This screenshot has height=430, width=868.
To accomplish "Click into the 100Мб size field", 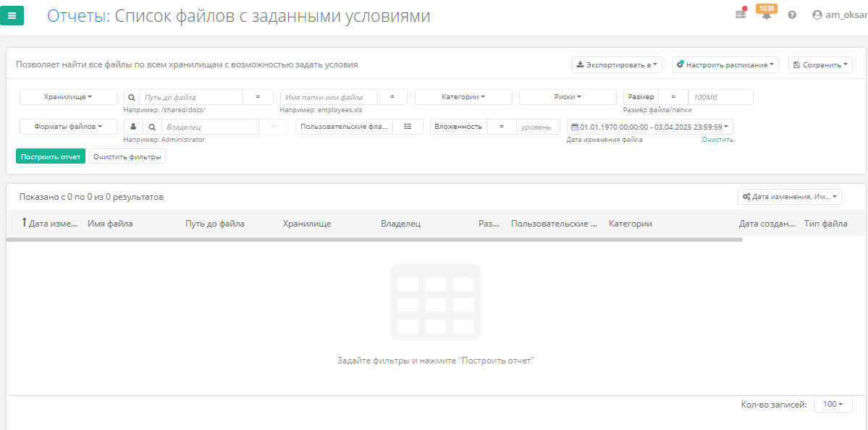I will [x=721, y=97].
